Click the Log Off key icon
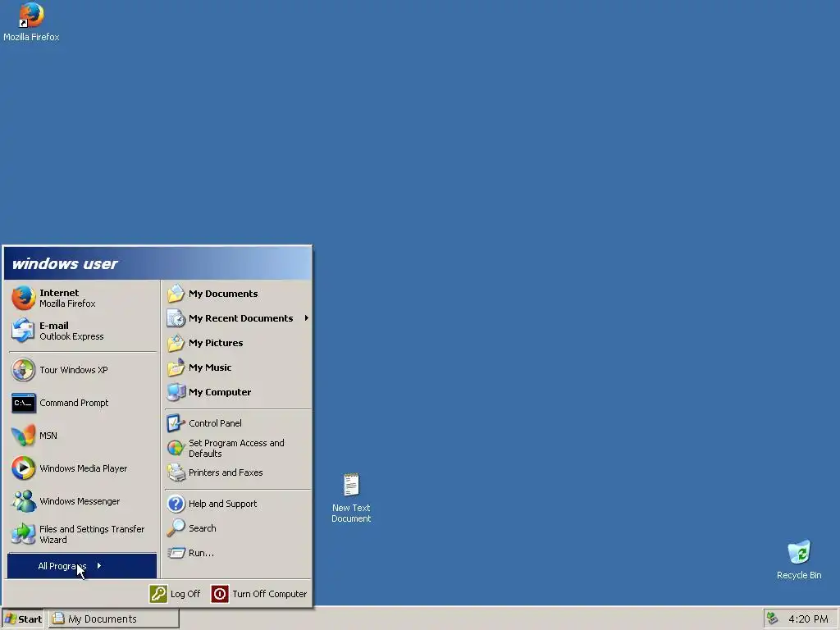The width and height of the screenshot is (840, 630). point(158,594)
